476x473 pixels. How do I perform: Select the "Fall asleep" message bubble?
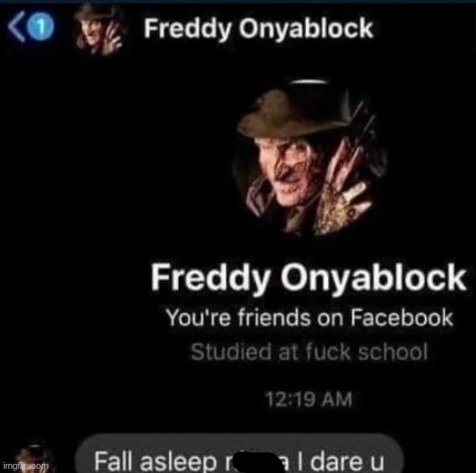[239, 455]
